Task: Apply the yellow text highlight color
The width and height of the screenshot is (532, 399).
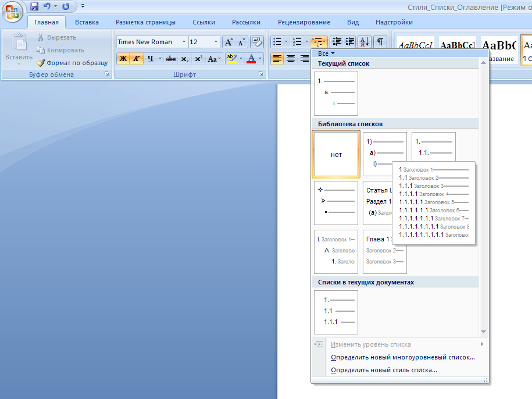Action: (x=232, y=59)
